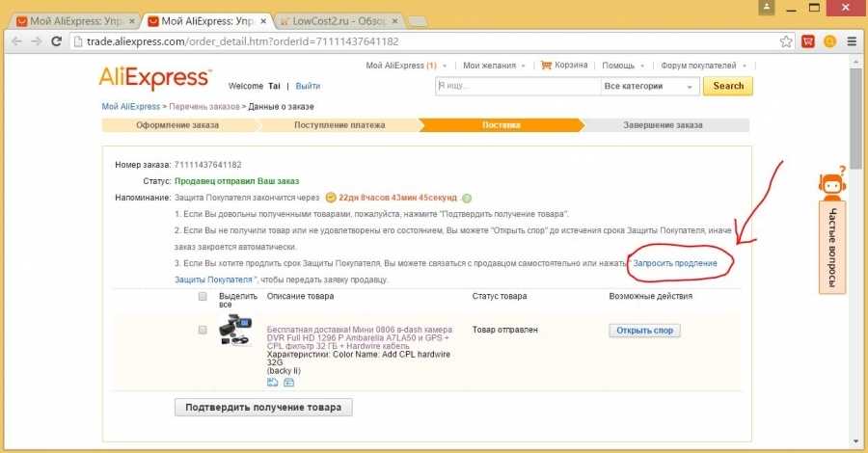Click the Запросить продление link
Image resolution: width=868 pixels, height=453 pixels.
(675, 263)
